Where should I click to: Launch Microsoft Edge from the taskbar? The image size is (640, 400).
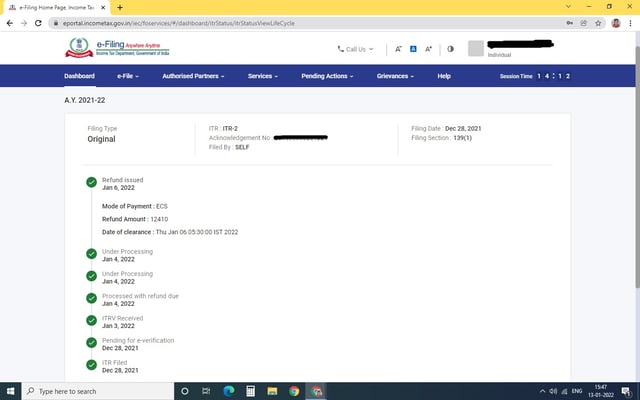tap(229, 391)
